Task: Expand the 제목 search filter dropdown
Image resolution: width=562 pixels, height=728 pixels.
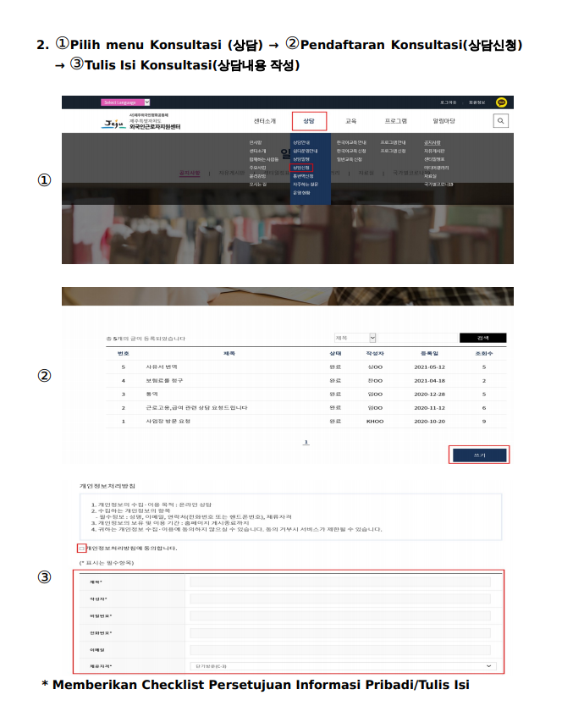Action: point(355,337)
